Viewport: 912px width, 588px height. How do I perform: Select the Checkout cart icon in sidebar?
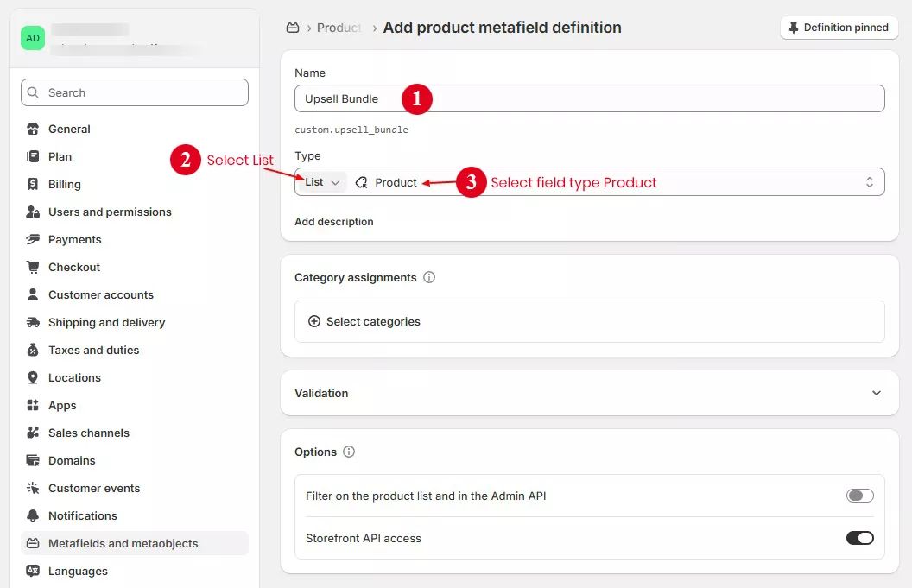(x=31, y=267)
